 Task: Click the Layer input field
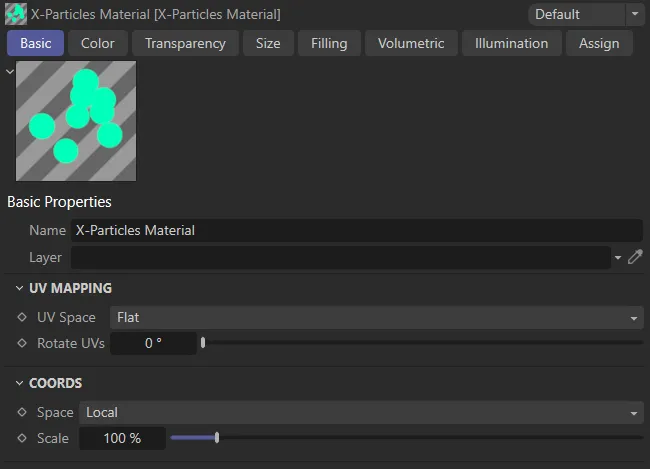click(341, 258)
